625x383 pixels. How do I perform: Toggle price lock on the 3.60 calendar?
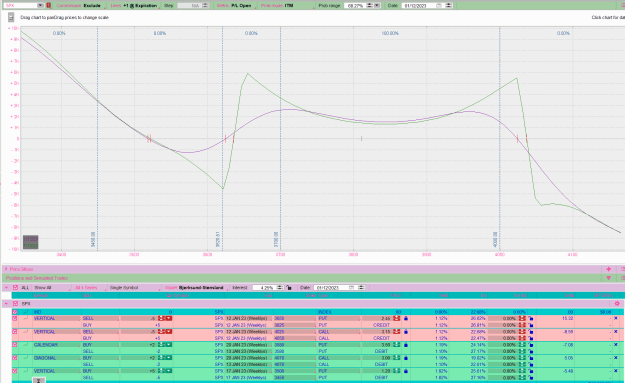tap(406, 345)
